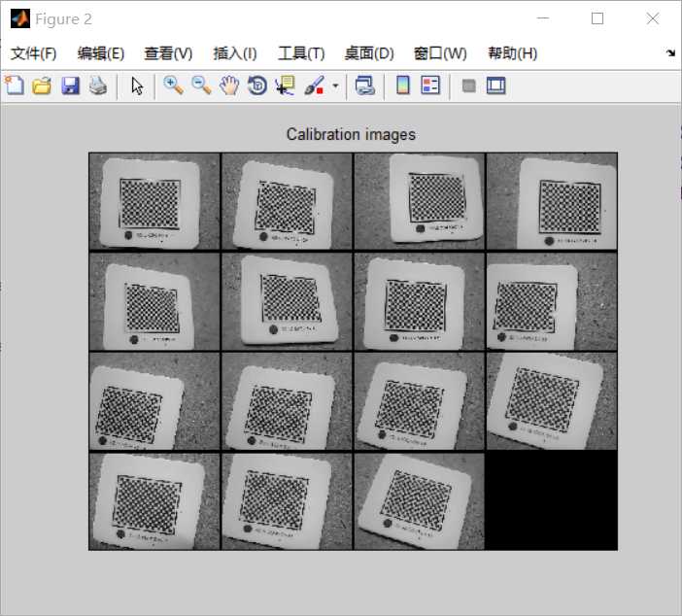The width and height of the screenshot is (682, 616).
Task: Expand the Brush color dropdown arrow
Action: click(x=335, y=86)
